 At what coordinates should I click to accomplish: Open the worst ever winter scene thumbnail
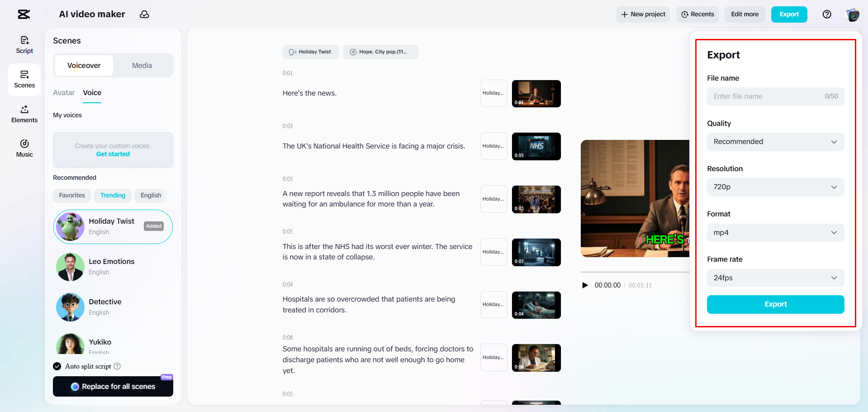[536, 252]
